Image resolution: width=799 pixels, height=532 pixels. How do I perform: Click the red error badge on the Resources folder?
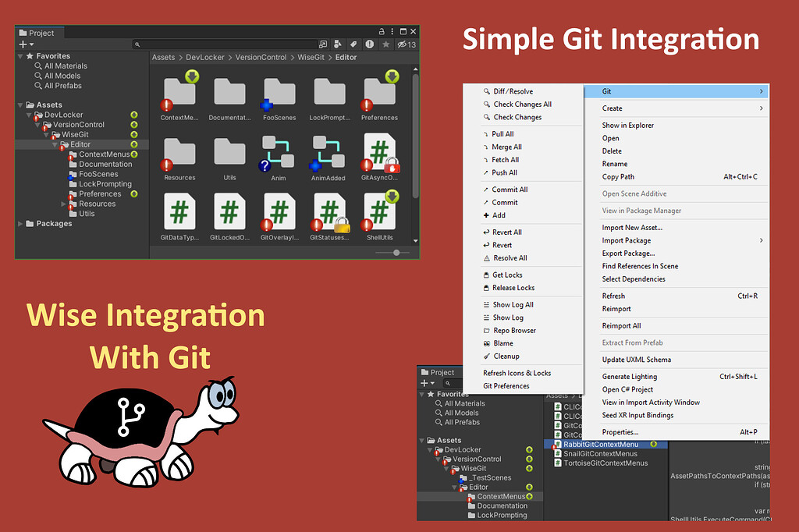tap(165, 166)
